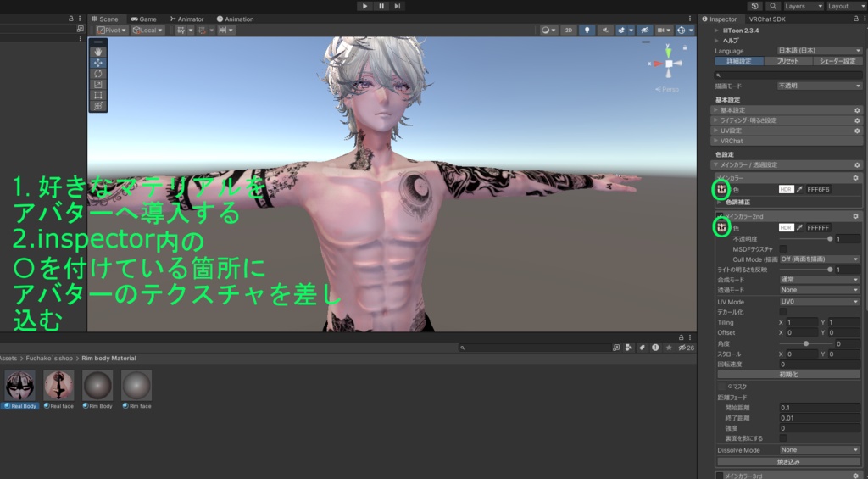Open the 描画モード dropdown 不透明
The width and height of the screenshot is (868, 479).
click(x=820, y=86)
